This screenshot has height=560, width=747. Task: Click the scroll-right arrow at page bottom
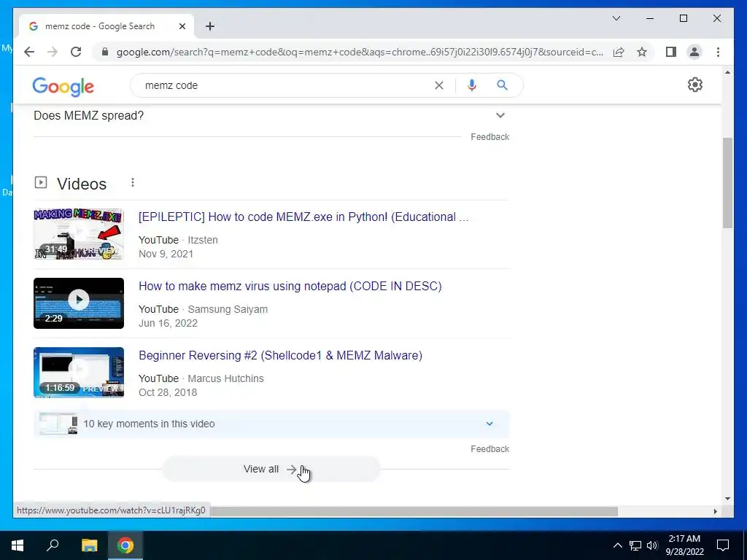[x=715, y=511]
